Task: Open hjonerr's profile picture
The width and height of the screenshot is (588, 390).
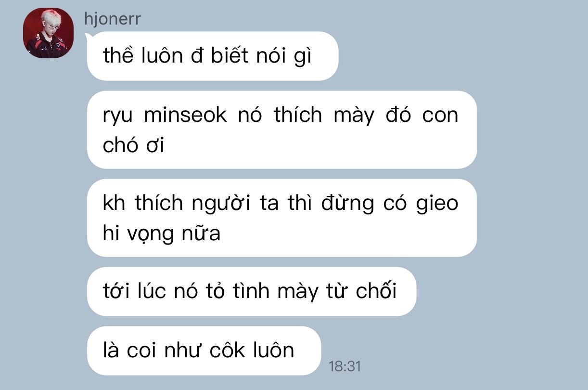Action: click(48, 33)
